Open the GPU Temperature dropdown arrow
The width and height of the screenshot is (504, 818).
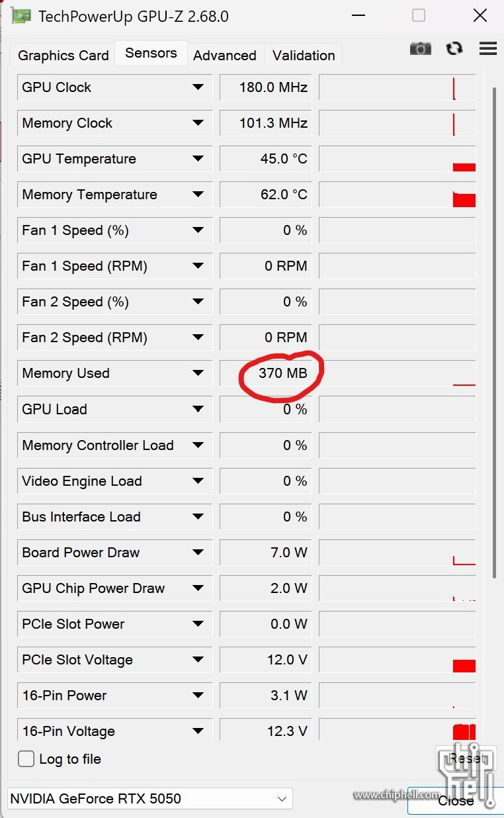[198, 159]
